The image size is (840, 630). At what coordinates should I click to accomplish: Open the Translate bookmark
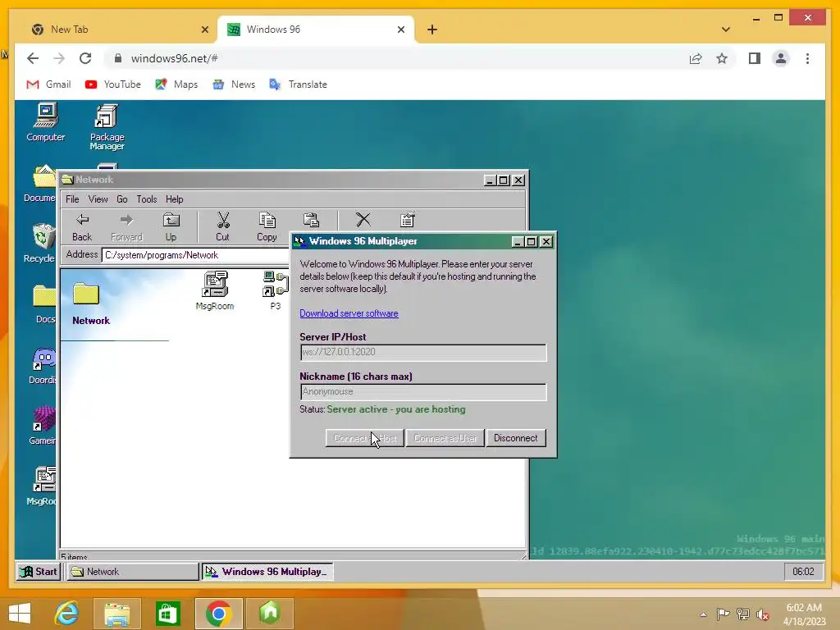point(299,84)
